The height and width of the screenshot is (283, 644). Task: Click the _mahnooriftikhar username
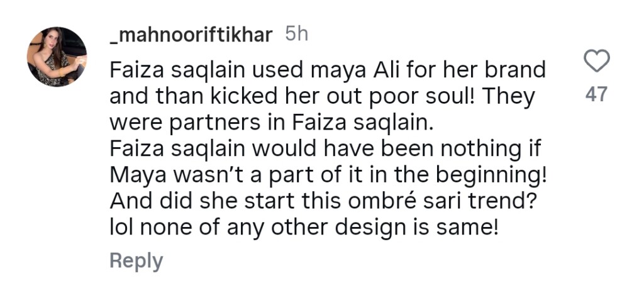pos(191,35)
